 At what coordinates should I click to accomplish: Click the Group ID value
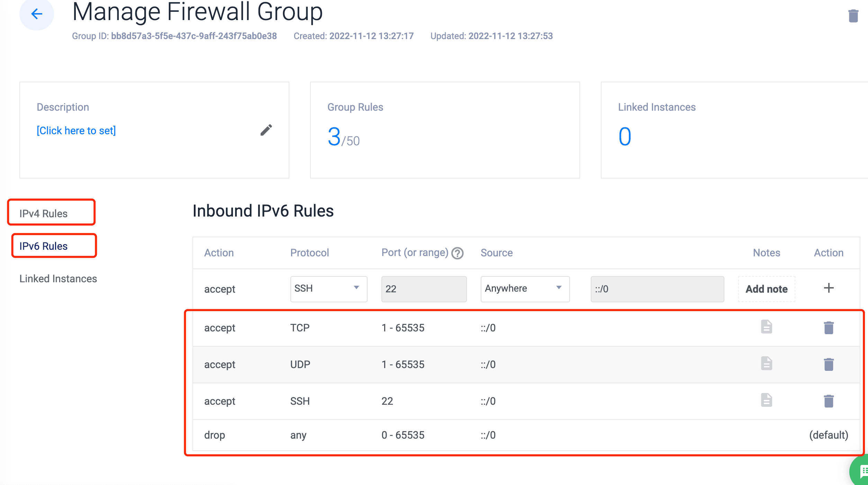pos(194,36)
